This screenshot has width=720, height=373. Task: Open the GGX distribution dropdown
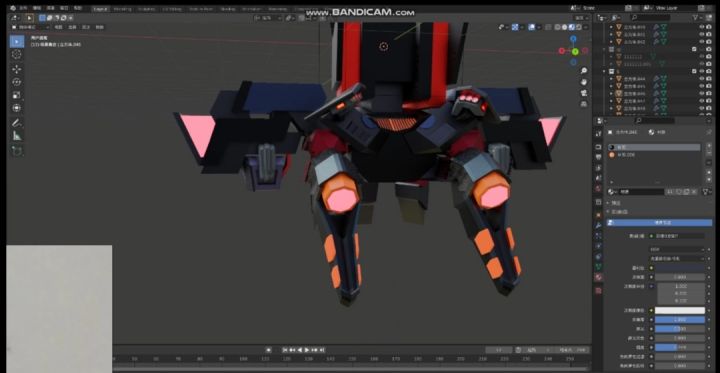[677, 249]
